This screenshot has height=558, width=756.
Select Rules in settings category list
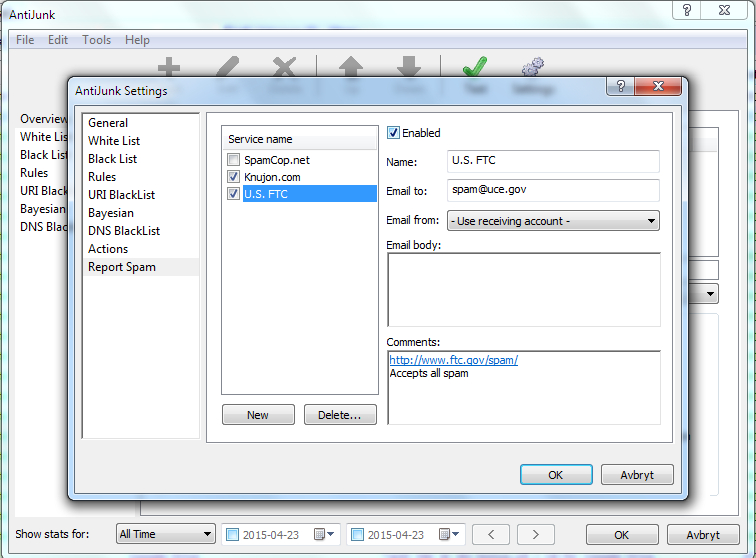pos(141,177)
